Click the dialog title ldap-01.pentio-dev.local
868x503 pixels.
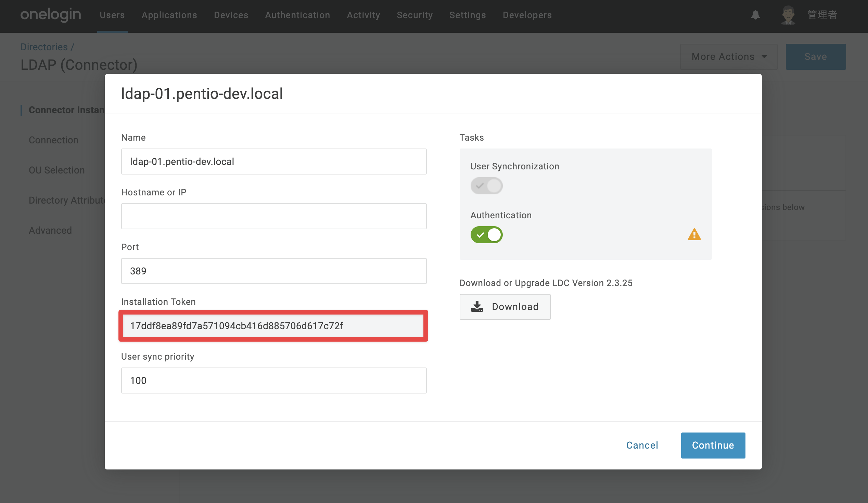point(202,94)
